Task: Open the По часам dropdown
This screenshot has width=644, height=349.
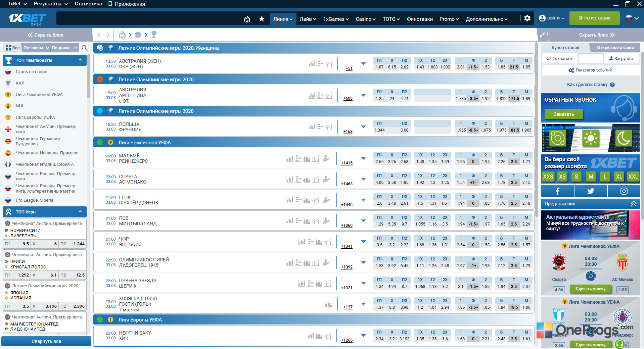Action: 36,48
